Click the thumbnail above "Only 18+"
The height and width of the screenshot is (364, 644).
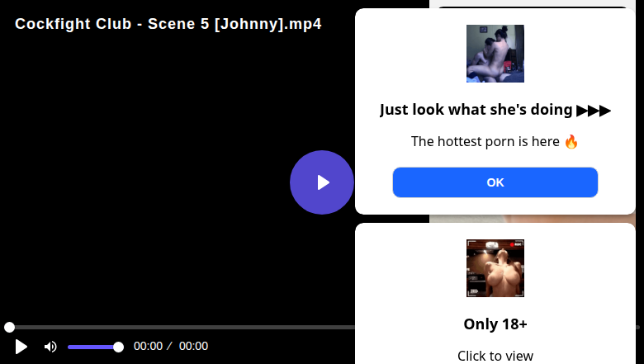pyautogui.click(x=495, y=268)
